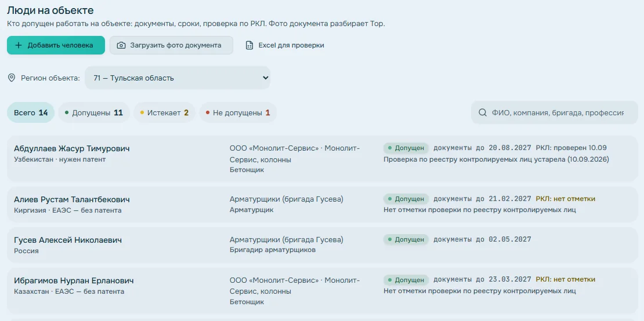Viewport: 644px width, 321px height.
Task: Click Нет отметки проверки text in Ибрагимов row
Action: coord(480,291)
